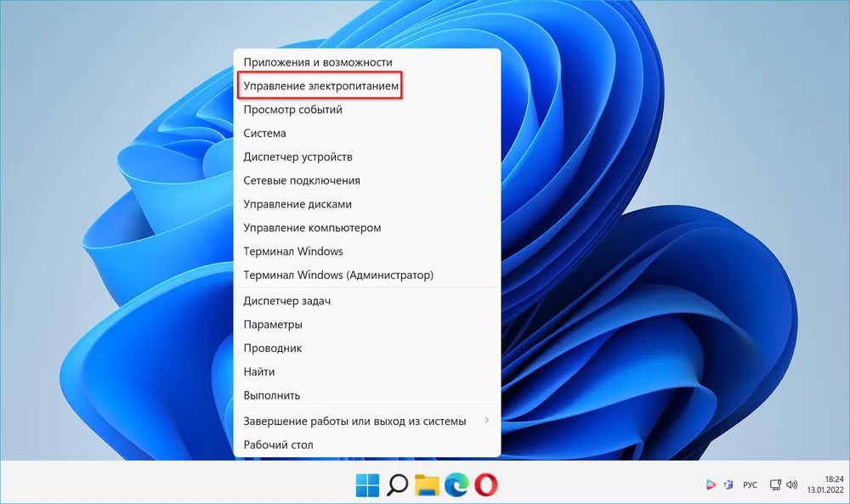This screenshot has height=504, width=850.
Task: Open network status tray icon
Action: 774,484
